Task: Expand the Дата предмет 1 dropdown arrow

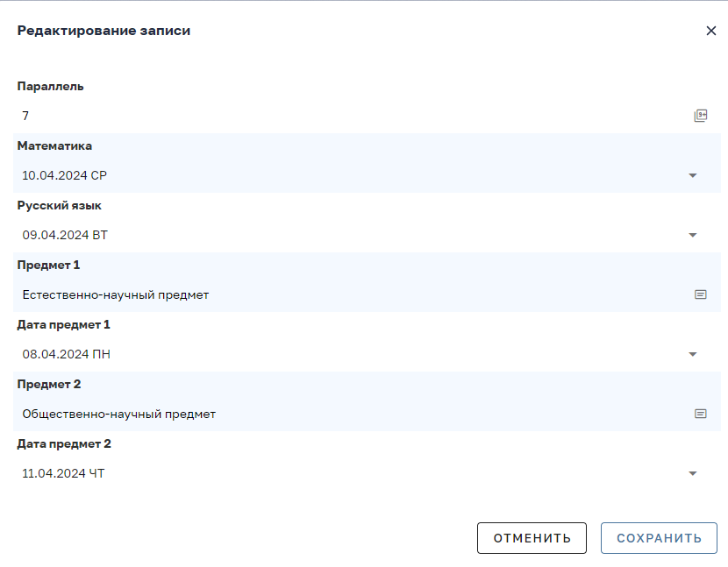Action: pyautogui.click(x=692, y=355)
